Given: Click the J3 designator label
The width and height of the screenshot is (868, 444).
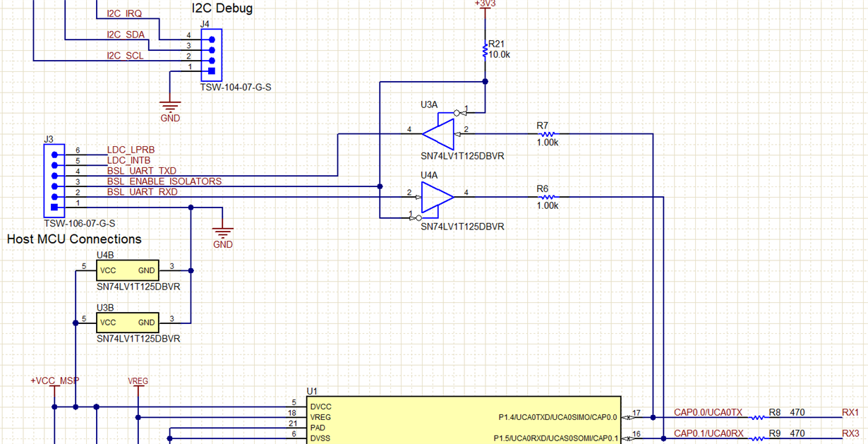Looking at the screenshot, I should (48, 139).
